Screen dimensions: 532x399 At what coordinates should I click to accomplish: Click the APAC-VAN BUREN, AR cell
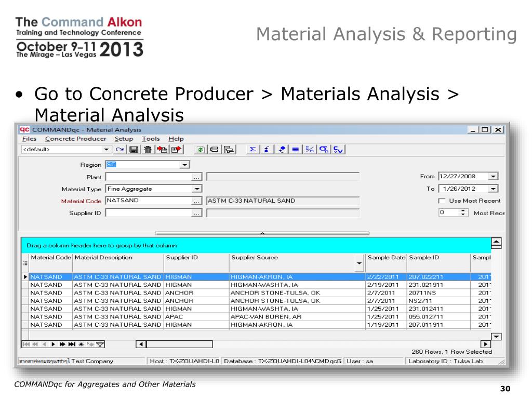[297, 317]
